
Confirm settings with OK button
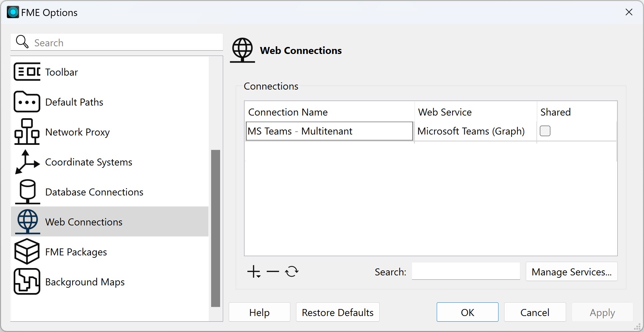[467, 312]
